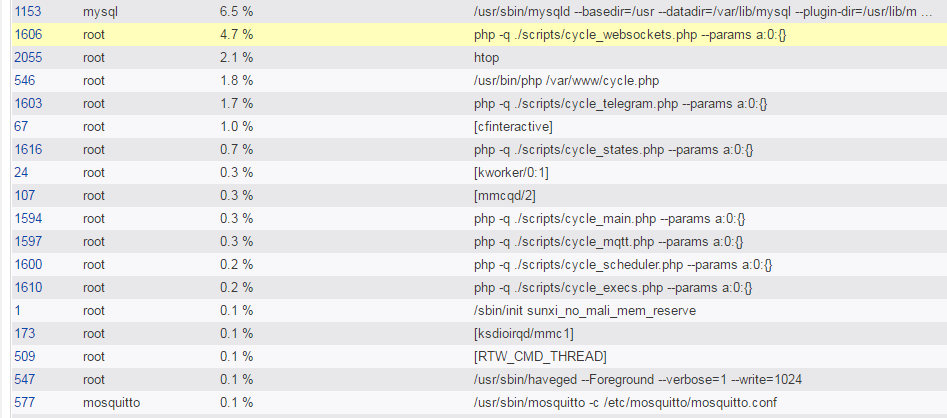Click the /usr/bin/php /var/www/cycle.php command cell

pyautogui.click(x=566, y=80)
